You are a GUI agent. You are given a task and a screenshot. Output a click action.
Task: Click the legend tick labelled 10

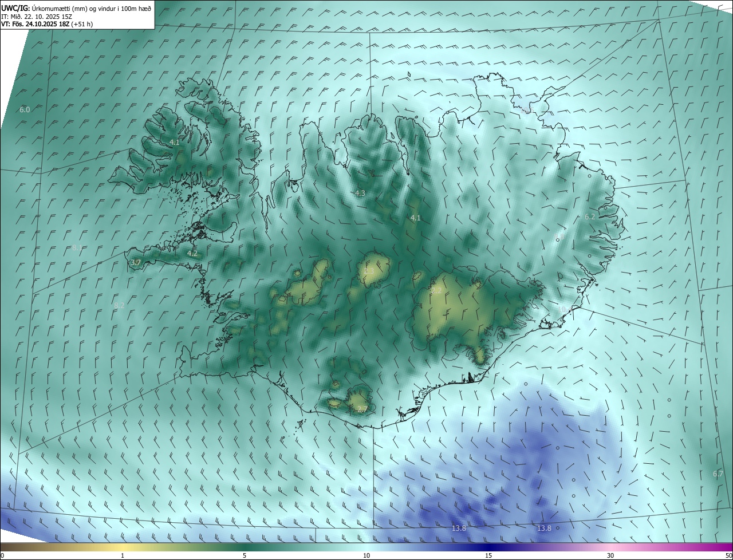point(366,555)
